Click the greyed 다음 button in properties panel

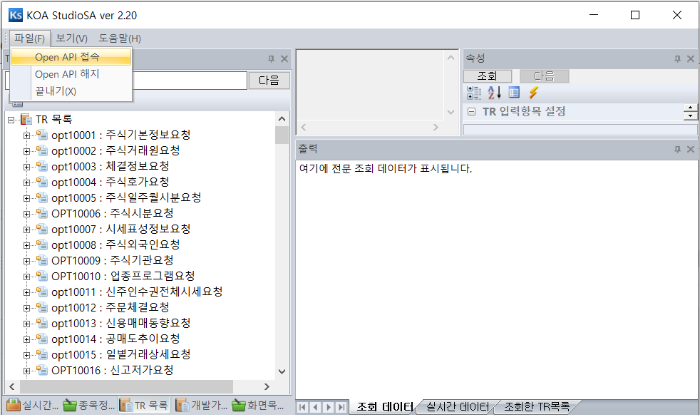pyautogui.click(x=544, y=76)
